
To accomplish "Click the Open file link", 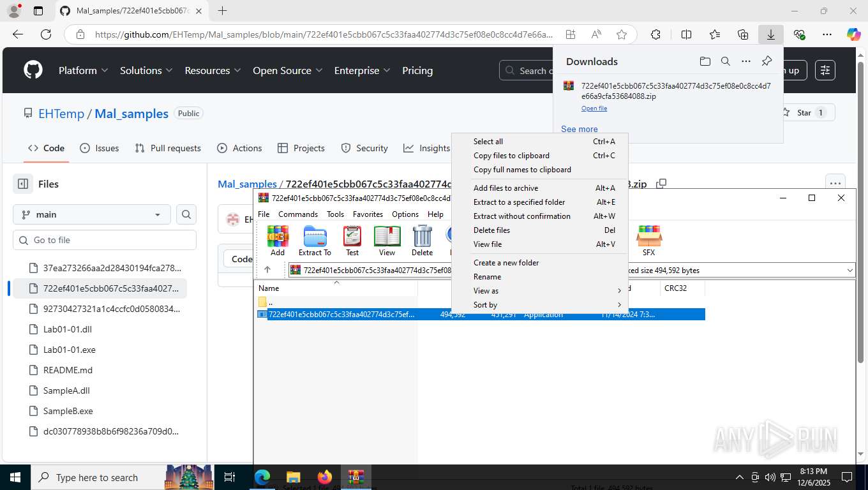I will pos(594,108).
